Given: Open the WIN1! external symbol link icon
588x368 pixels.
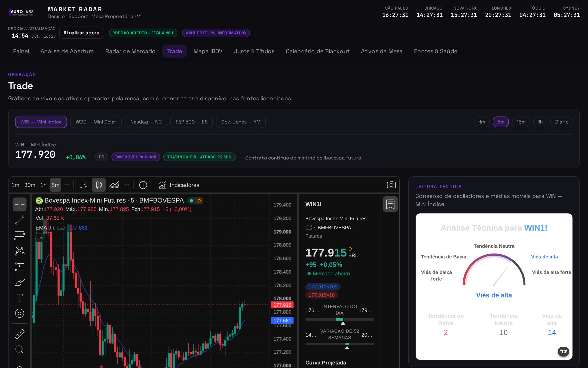Looking at the screenshot, I should [x=309, y=227].
